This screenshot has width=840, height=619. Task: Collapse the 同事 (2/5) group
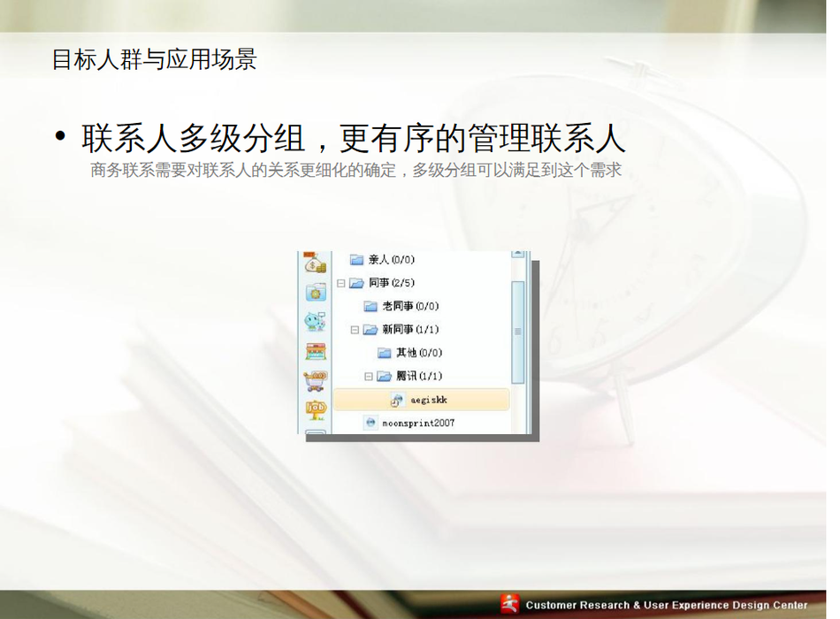(341, 283)
